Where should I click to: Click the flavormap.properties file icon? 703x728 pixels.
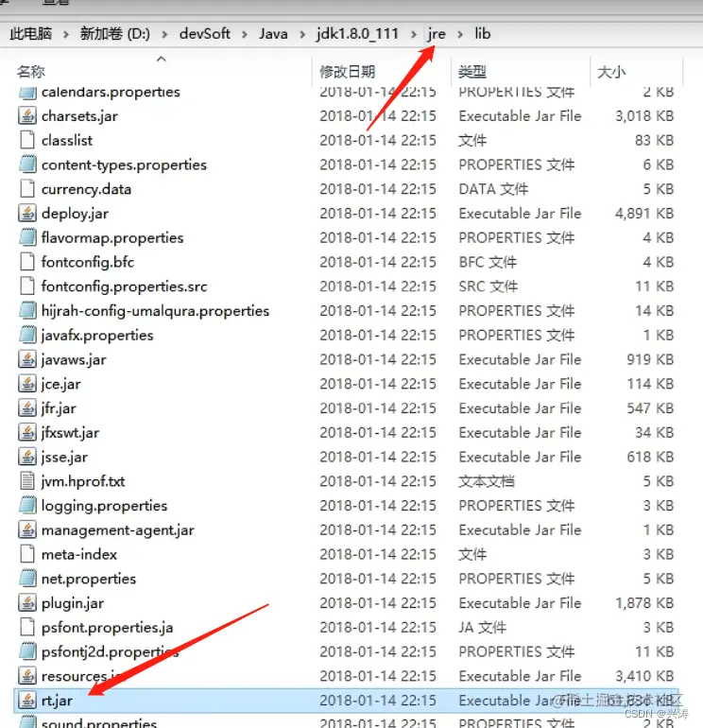(x=26, y=237)
